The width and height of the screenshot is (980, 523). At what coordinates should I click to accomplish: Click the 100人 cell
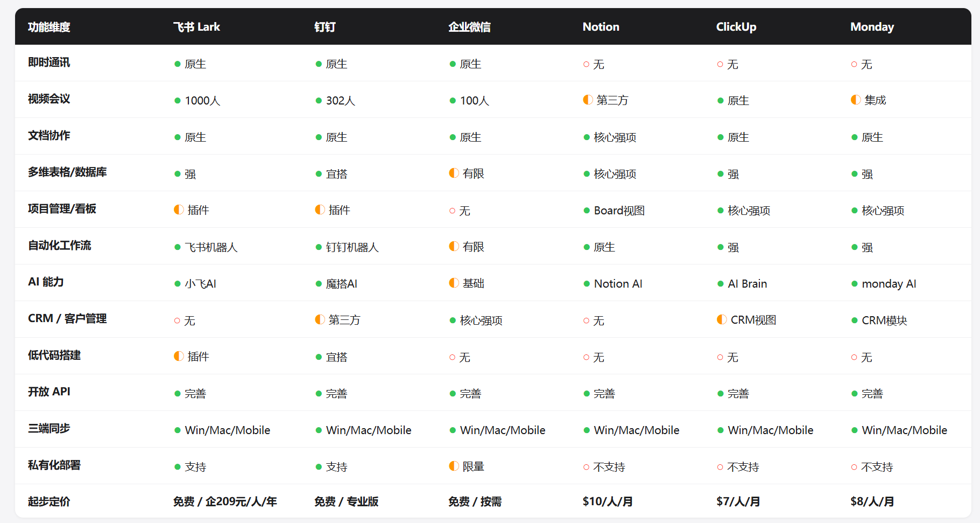[x=469, y=101]
